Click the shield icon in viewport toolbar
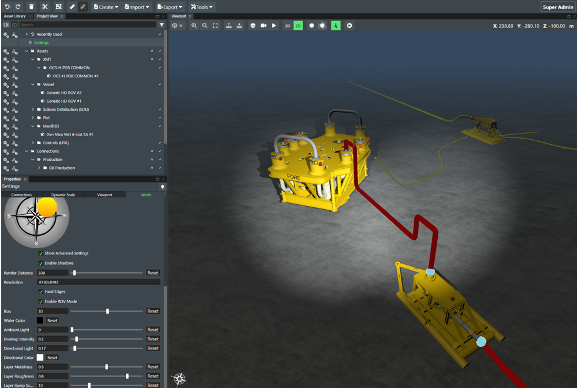Image resolution: width=577 pixels, height=388 pixels. coord(253,26)
